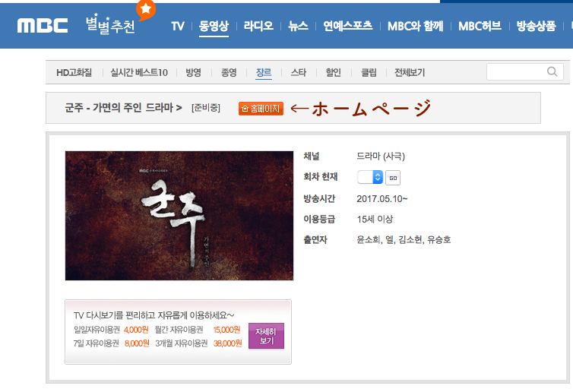Click the [준비중] status text
The width and height of the screenshot is (573, 392).
[x=206, y=108]
